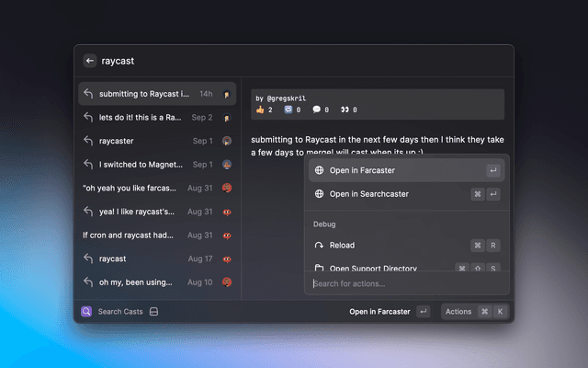Select Open in Searchcaster from the actions menu
This screenshot has height=368, width=588.
368,194
